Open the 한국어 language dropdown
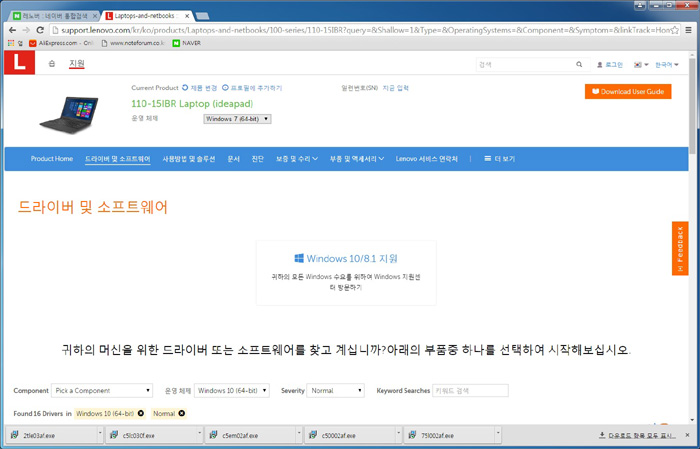Image resolution: width=700 pixels, height=449 pixels. (x=667, y=65)
